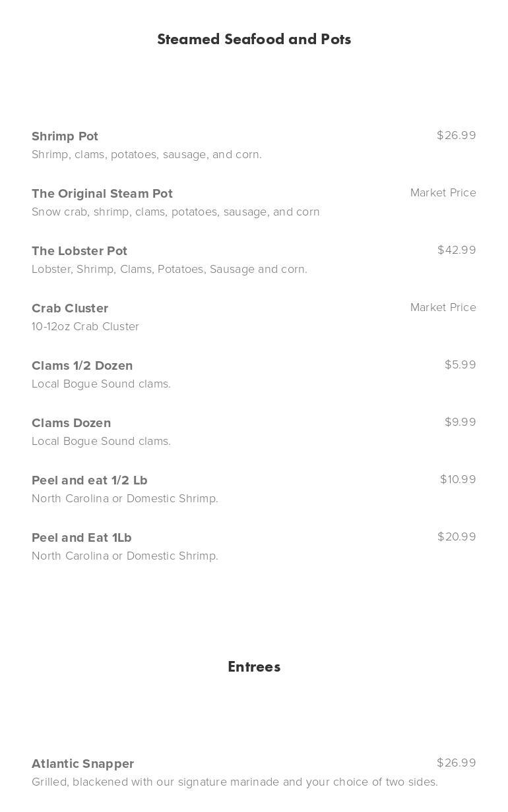Select The Lobster Pot title

point(79,251)
